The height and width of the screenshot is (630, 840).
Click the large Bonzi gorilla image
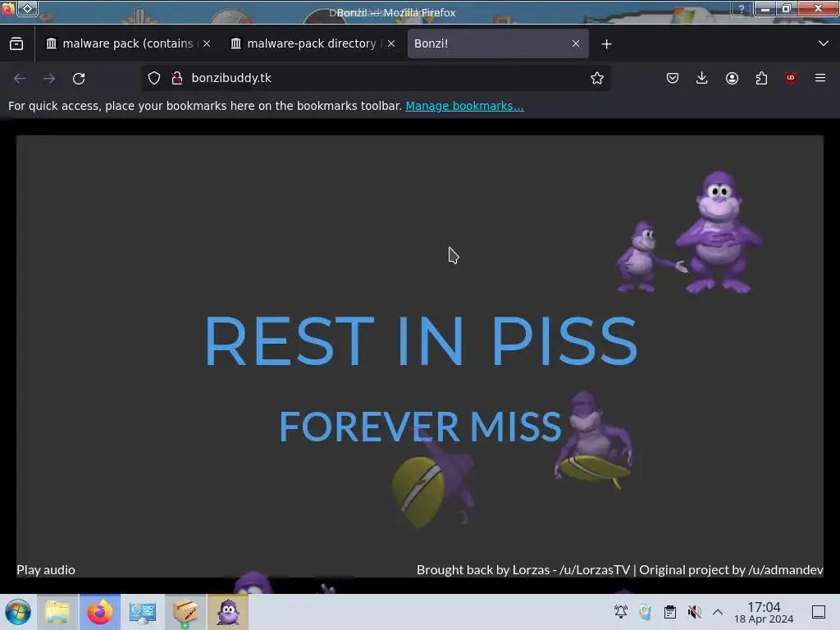(718, 232)
